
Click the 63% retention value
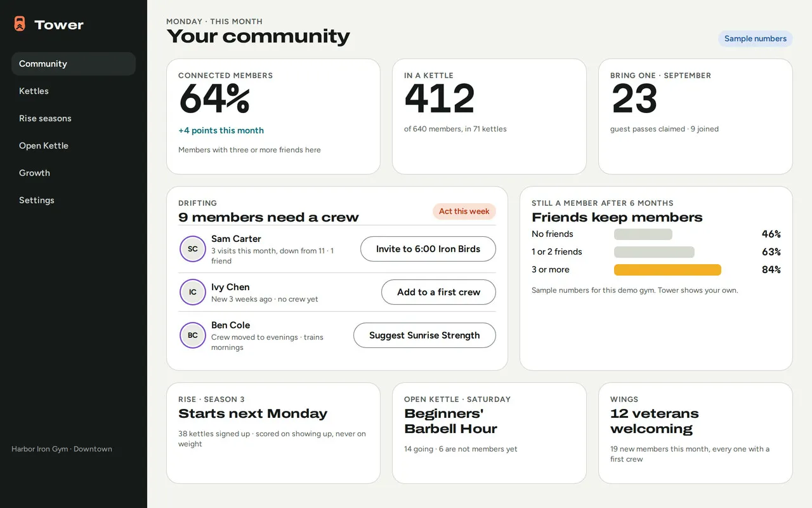771,252
